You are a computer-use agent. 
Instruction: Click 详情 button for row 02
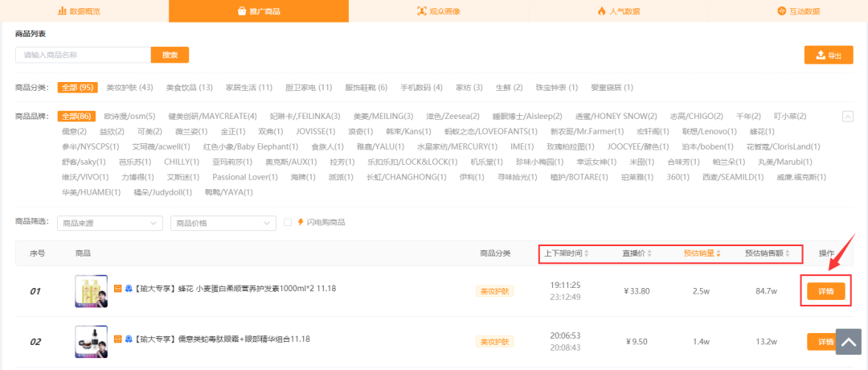click(x=821, y=342)
